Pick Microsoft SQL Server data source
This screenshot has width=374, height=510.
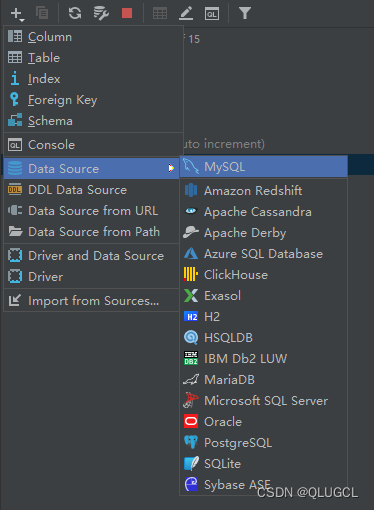[x=264, y=400]
